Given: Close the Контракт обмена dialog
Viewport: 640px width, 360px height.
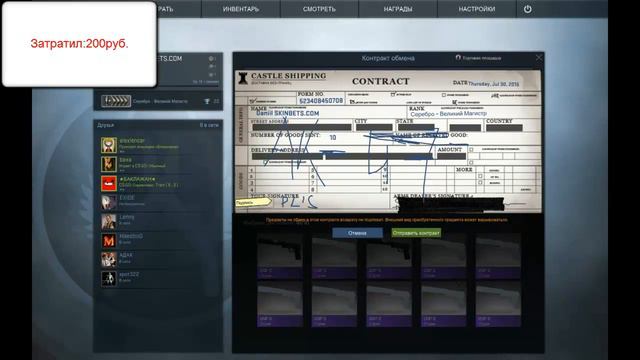Looking at the screenshot, I should coord(539,58).
